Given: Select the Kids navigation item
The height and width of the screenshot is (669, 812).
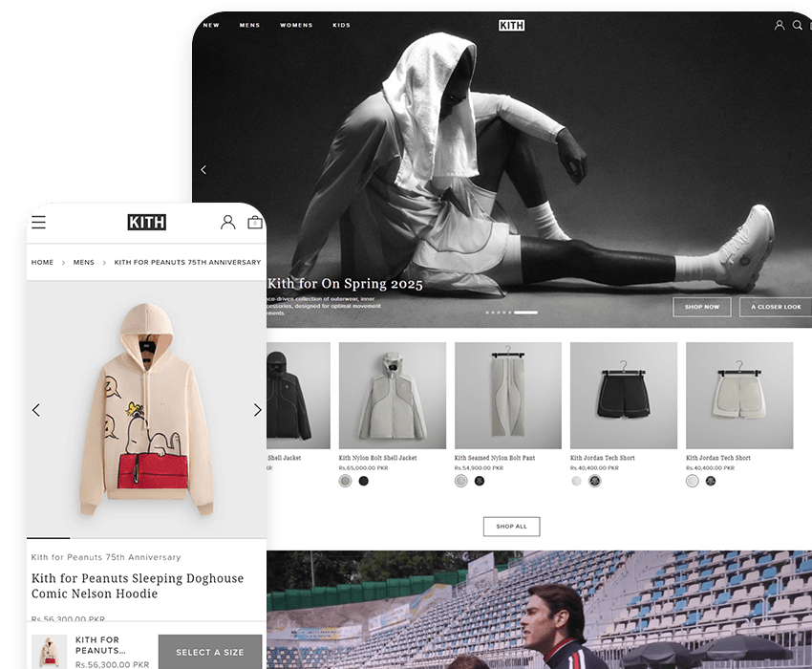Looking at the screenshot, I should (x=341, y=26).
